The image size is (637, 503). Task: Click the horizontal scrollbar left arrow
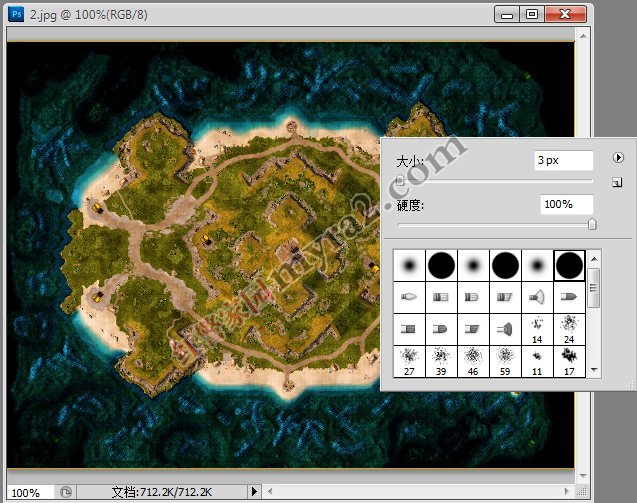[x=270, y=492]
